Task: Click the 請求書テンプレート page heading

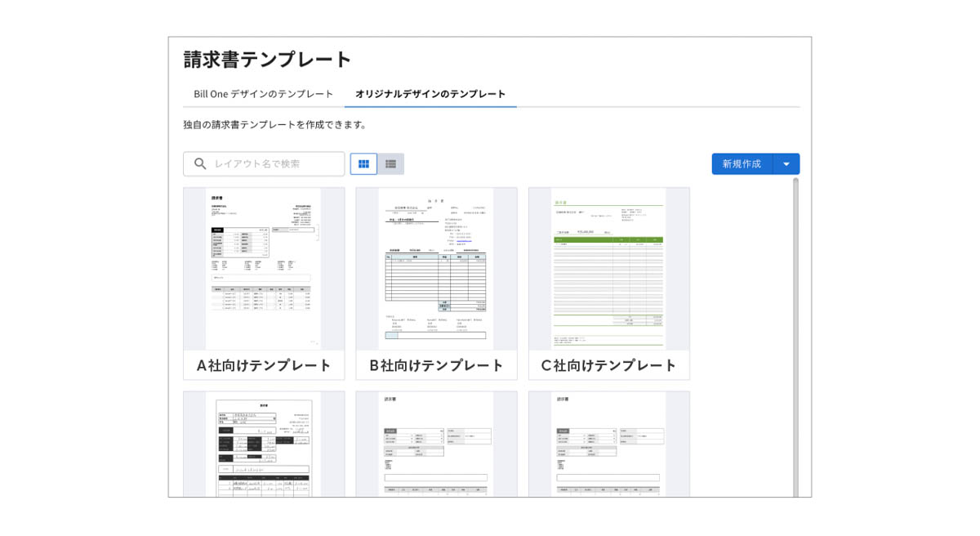Action: coord(268,60)
